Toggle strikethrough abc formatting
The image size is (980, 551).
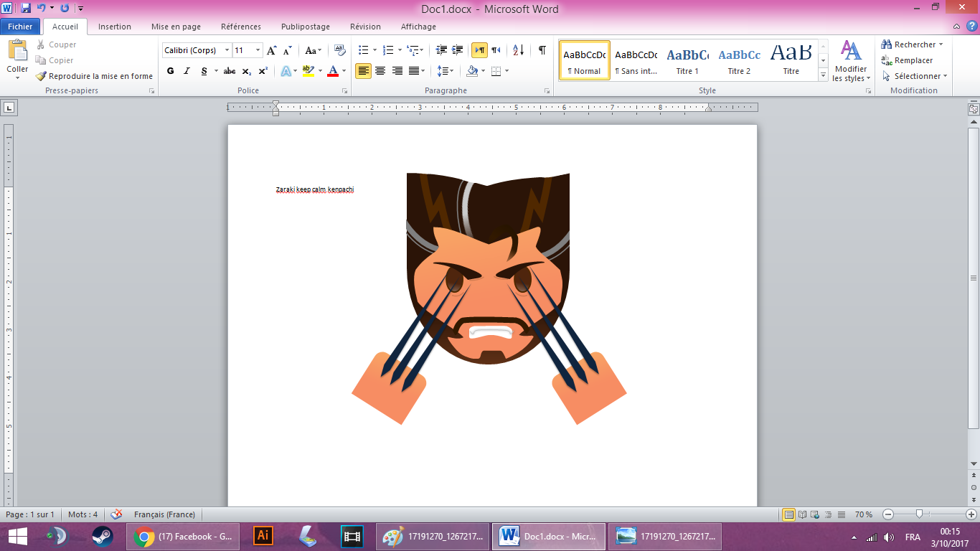click(x=230, y=71)
